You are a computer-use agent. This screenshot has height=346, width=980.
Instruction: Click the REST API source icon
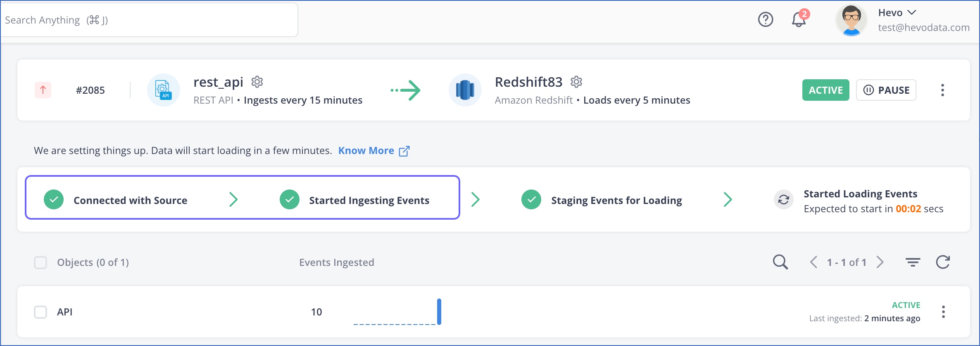point(164,90)
